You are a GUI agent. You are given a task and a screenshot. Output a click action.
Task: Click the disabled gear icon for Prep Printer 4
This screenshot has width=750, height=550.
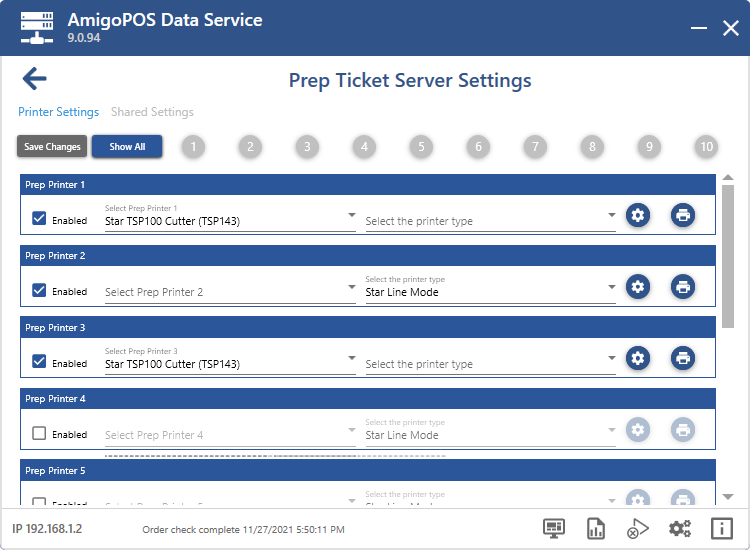[x=638, y=429]
